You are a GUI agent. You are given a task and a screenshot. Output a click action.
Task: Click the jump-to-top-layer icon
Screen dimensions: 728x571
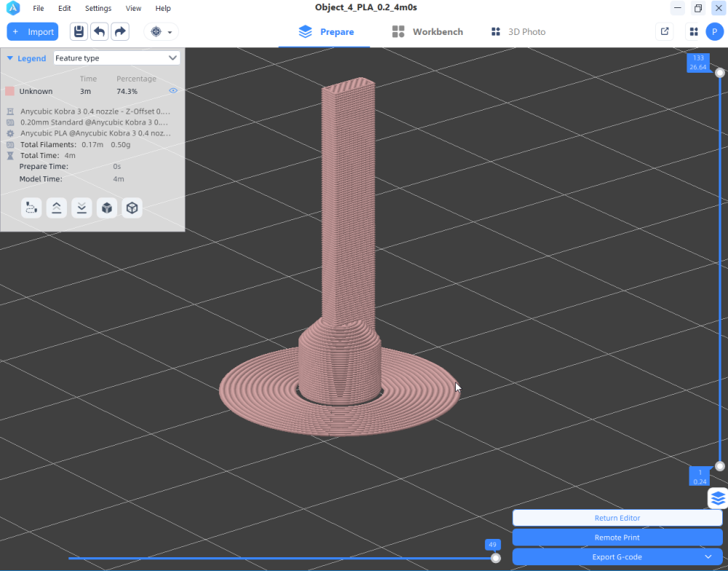coord(57,208)
